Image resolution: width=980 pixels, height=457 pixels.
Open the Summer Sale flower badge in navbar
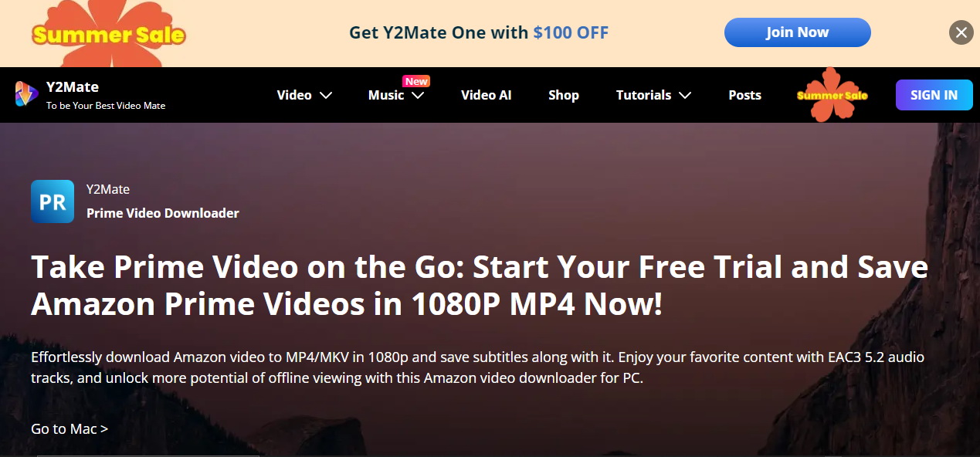[x=832, y=95]
